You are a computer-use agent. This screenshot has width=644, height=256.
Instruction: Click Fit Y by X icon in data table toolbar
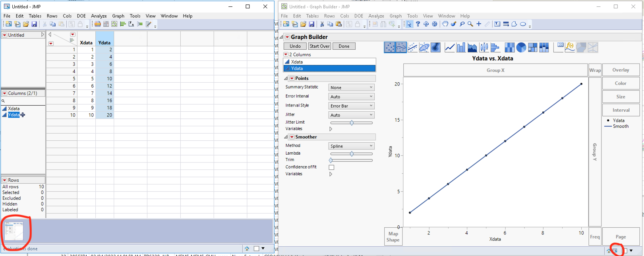coord(131,24)
